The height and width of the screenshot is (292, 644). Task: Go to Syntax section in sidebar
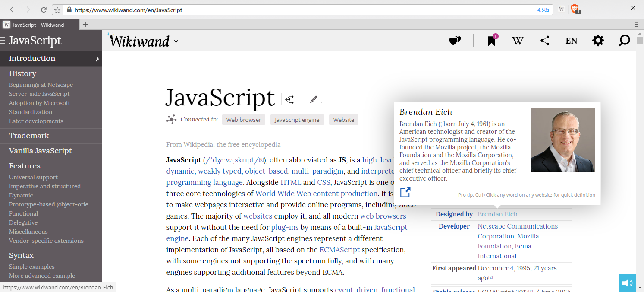(21, 255)
